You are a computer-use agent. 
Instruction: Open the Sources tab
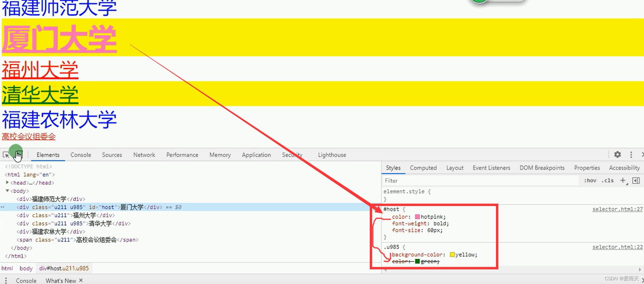click(x=112, y=155)
